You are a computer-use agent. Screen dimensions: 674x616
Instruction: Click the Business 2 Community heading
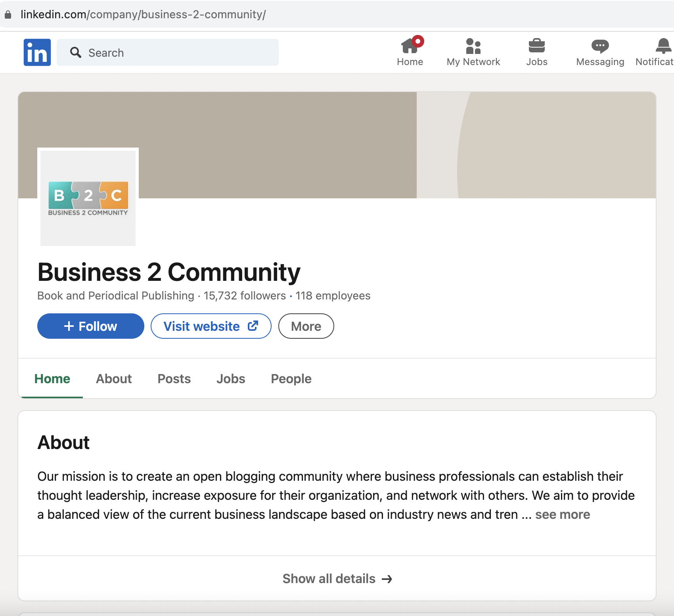pos(169,272)
